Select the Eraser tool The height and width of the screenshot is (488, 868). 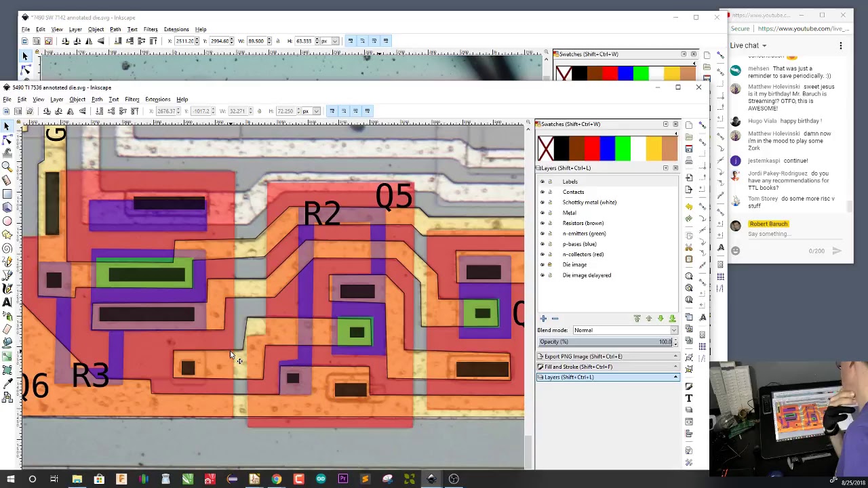click(x=7, y=329)
